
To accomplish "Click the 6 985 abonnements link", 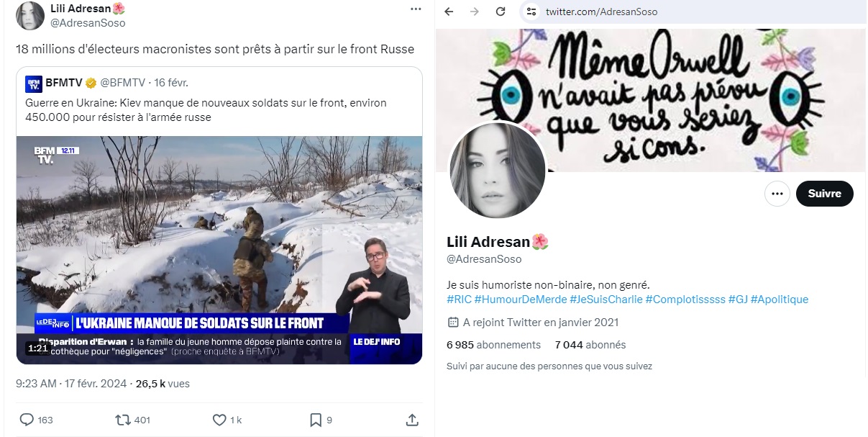I will [x=493, y=345].
